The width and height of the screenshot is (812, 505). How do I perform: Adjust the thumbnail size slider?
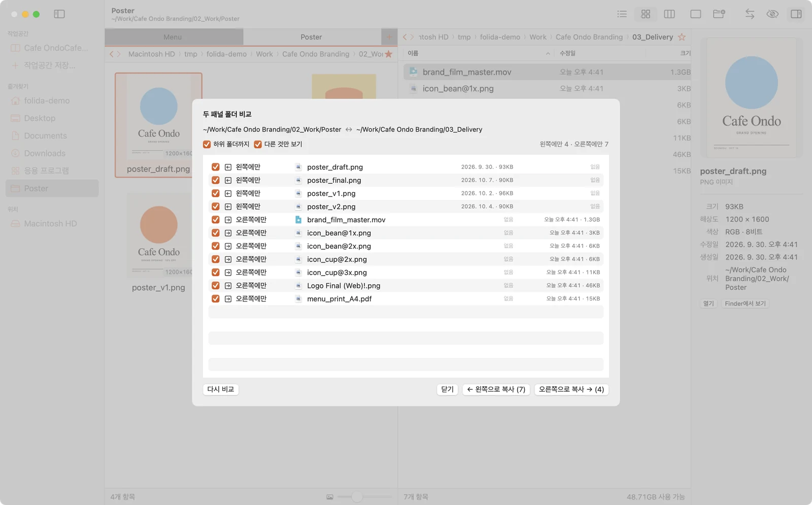pos(357,497)
